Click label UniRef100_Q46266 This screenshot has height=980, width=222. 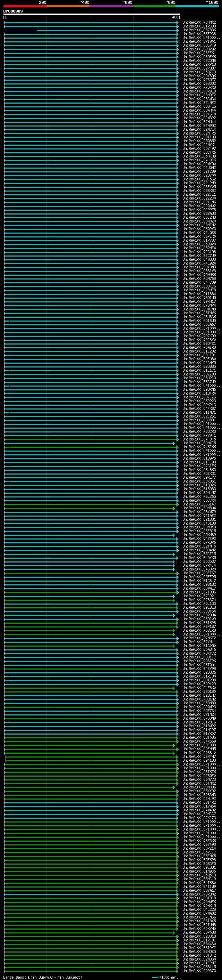pos(199,447)
